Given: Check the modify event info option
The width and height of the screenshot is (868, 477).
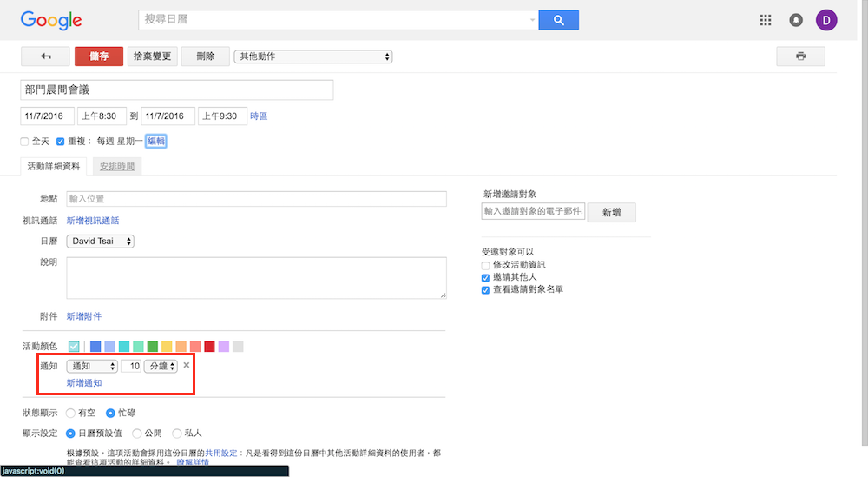Looking at the screenshot, I should [486, 265].
